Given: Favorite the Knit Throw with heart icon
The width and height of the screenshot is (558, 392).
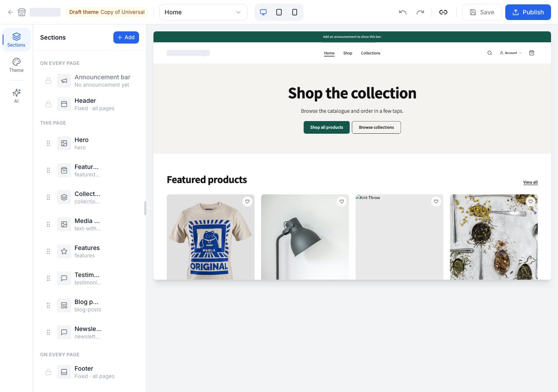Looking at the screenshot, I should pos(436,201).
